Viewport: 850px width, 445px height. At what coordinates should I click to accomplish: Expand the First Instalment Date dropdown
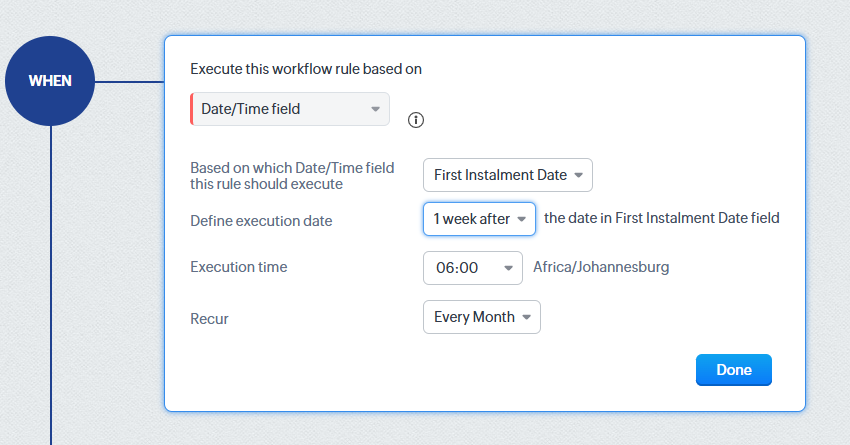click(507, 175)
